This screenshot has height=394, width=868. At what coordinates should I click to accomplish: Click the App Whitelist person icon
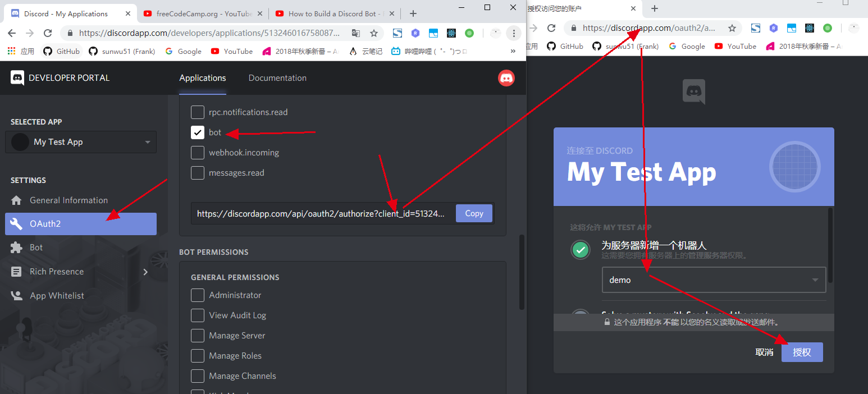16,296
